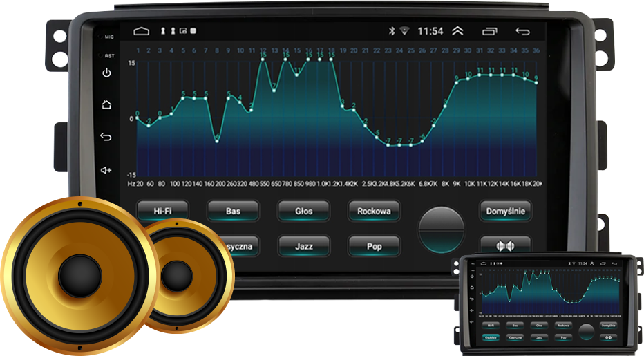Click the MIC pinhole on side panel
Screen dimensions: 644x356
point(101,37)
